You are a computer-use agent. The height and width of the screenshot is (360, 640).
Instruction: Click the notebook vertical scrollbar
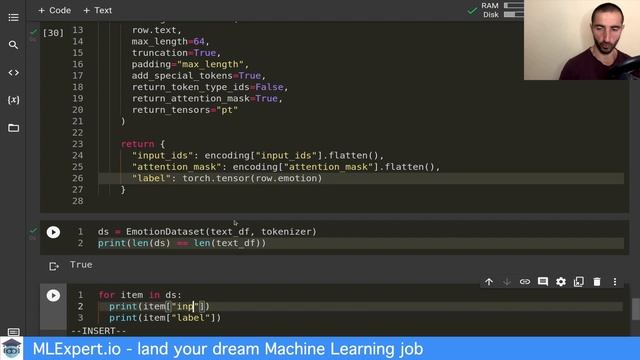(636, 309)
